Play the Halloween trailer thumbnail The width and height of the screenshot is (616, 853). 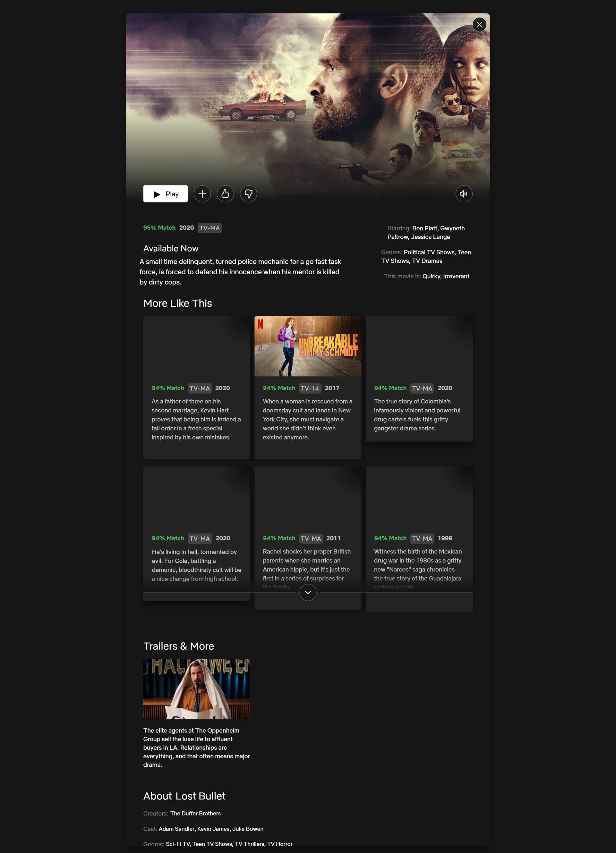(x=196, y=689)
